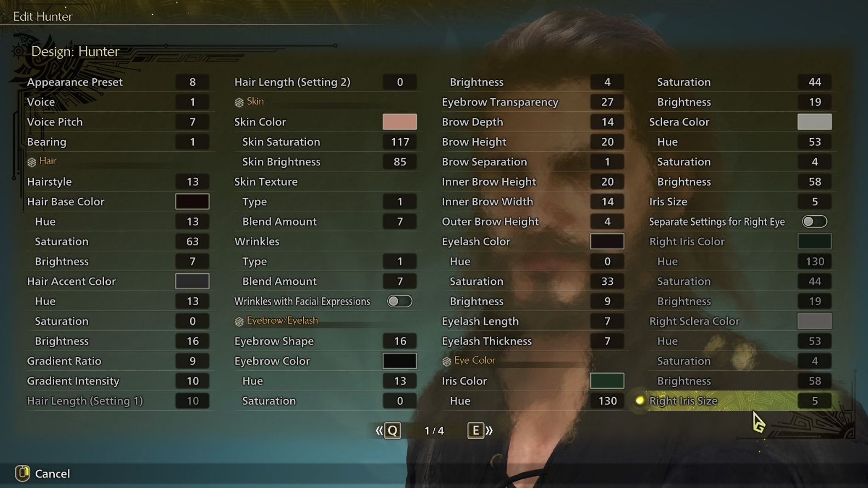Screen dimensions: 868x488
Task: Select the Voice Pitch value box
Action: pyautogui.click(x=192, y=122)
